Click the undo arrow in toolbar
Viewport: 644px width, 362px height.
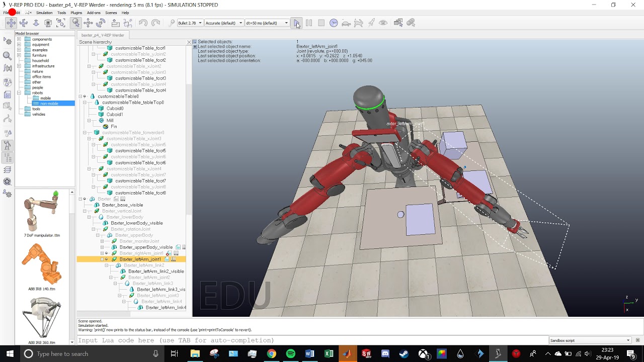pyautogui.click(x=143, y=23)
